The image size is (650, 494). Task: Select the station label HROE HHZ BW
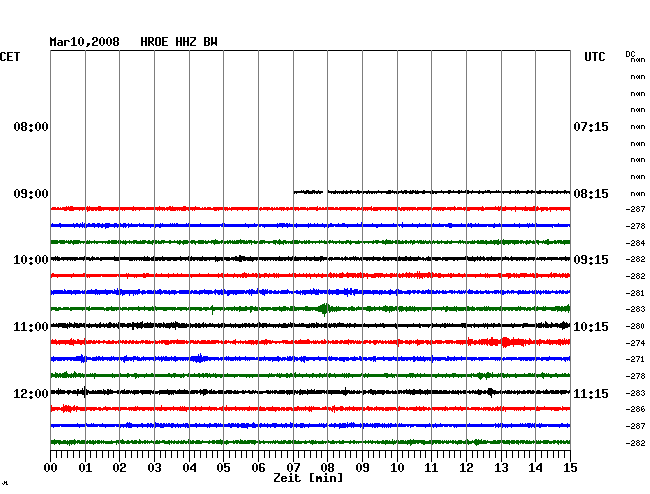click(179, 42)
